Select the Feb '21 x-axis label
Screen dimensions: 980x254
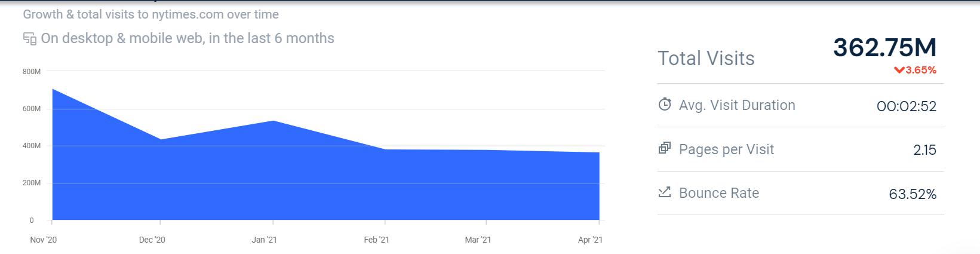click(x=376, y=240)
